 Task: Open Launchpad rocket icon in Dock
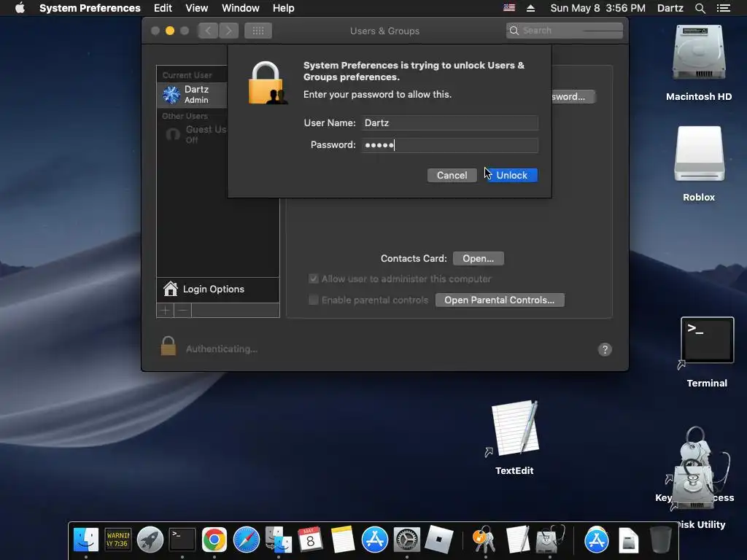150,540
